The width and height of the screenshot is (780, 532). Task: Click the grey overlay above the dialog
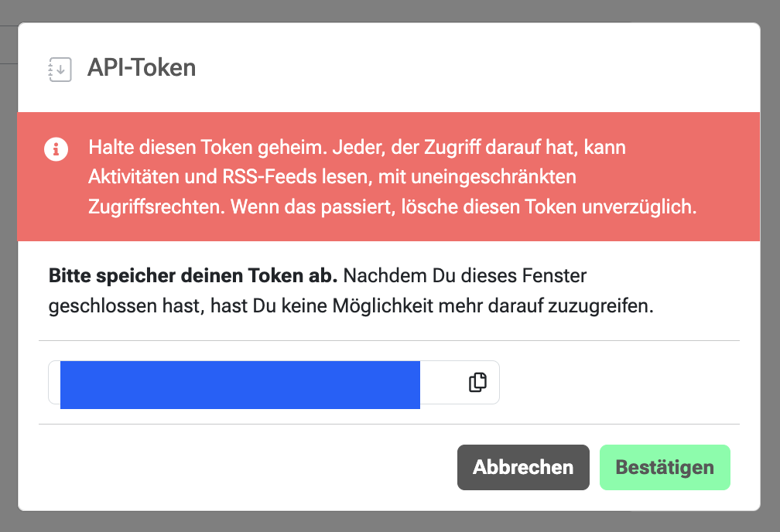[390, 10]
